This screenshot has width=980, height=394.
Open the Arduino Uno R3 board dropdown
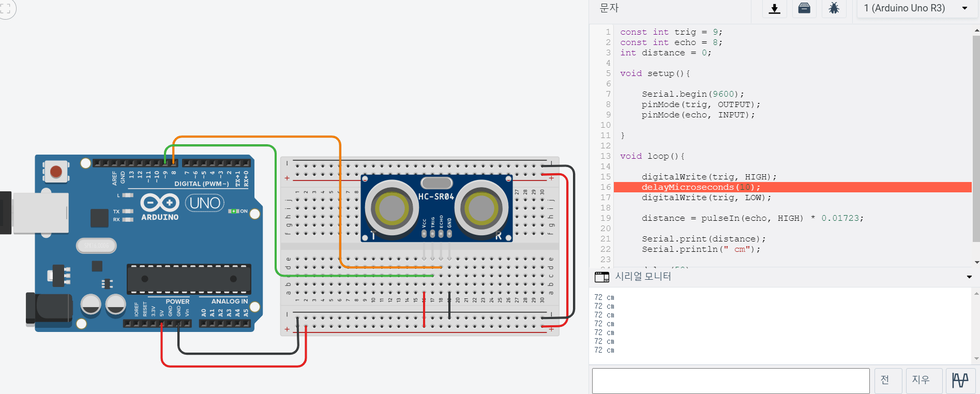click(916, 8)
